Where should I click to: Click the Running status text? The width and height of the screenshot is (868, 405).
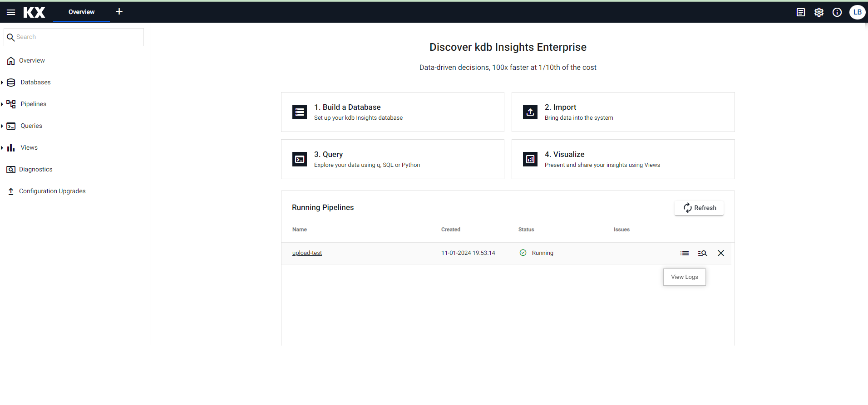point(542,253)
